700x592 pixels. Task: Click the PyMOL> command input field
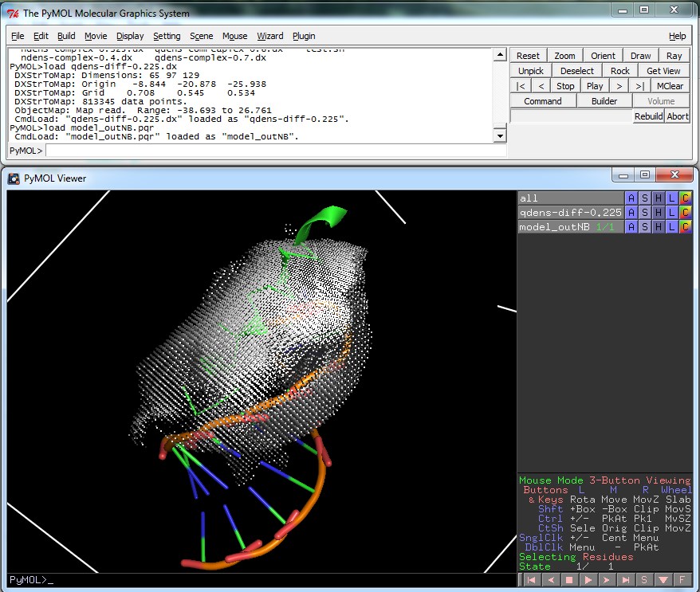[275, 151]
